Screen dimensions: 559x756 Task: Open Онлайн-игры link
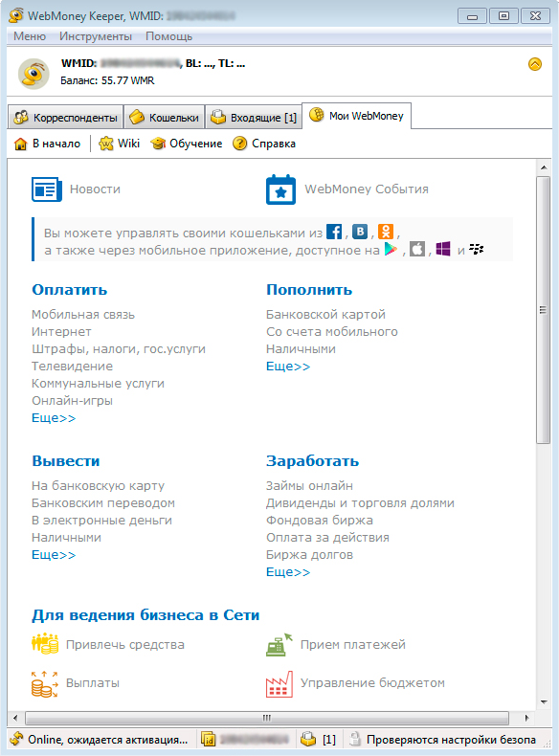click(x=73, y=401)
